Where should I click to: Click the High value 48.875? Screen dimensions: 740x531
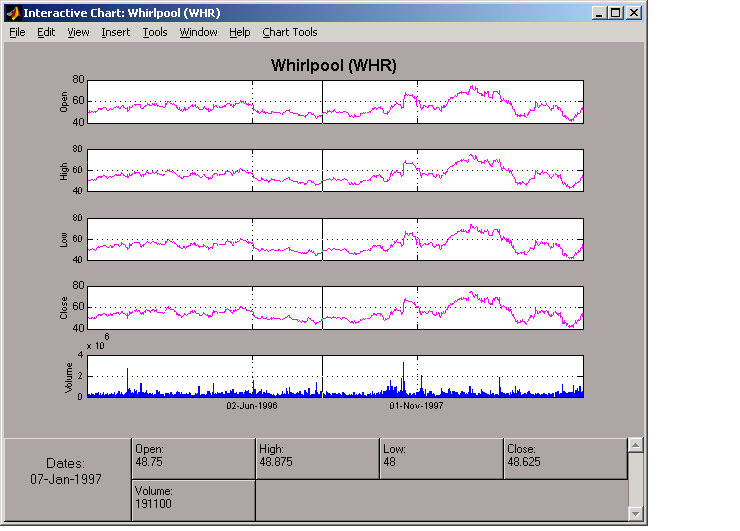(276, 462)
